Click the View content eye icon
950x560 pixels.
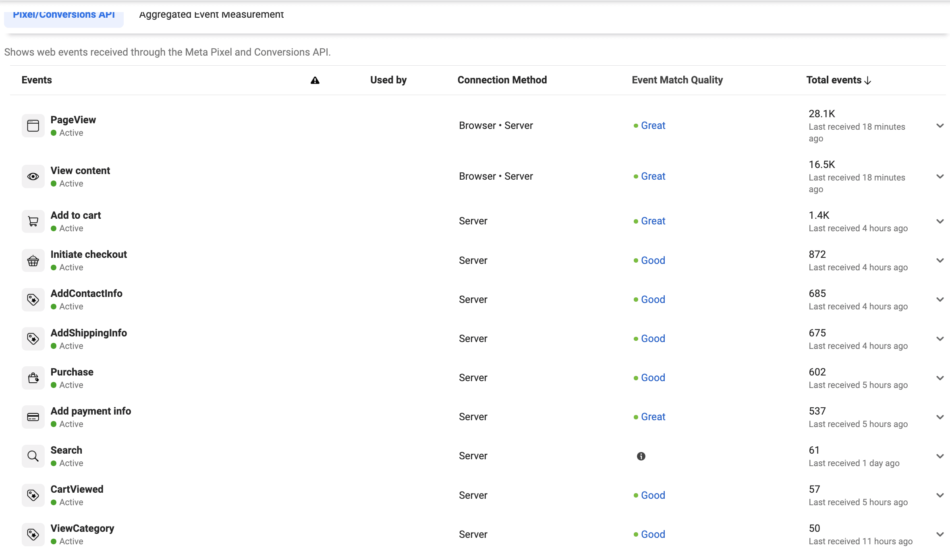coord(33,176)
